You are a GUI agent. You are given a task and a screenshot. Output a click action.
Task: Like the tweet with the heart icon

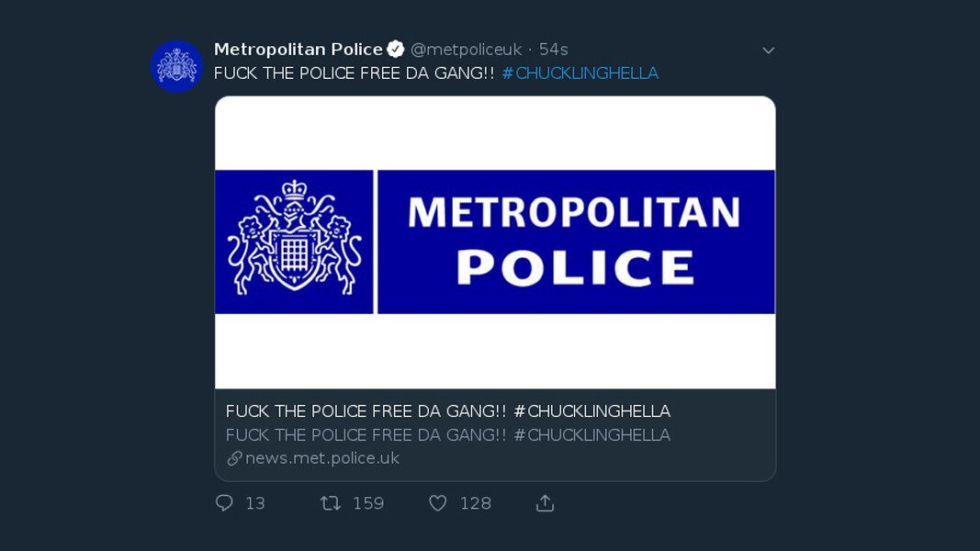(x=438, y=502)
